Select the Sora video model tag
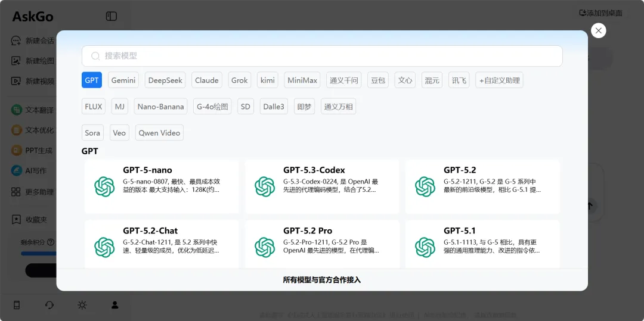 click(92, 133)
